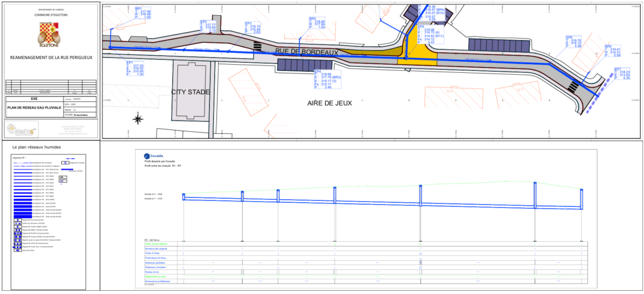The height and width of the screenshot is (294, 644).
Task: Select the EP1 manhole label box
Action: point(135,69)
